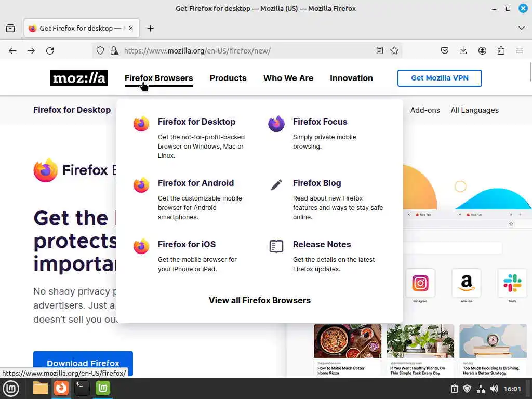Open the Innovation nav menu

coord(351,78)
